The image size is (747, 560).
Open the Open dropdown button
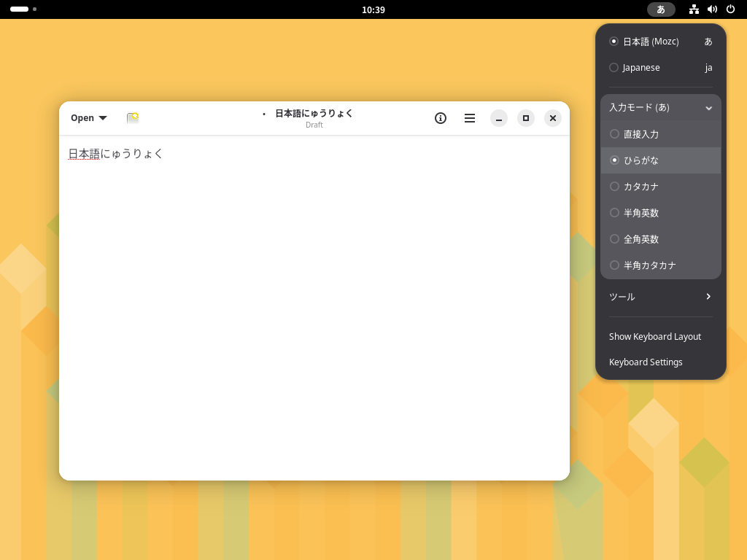tap(88, 118)
